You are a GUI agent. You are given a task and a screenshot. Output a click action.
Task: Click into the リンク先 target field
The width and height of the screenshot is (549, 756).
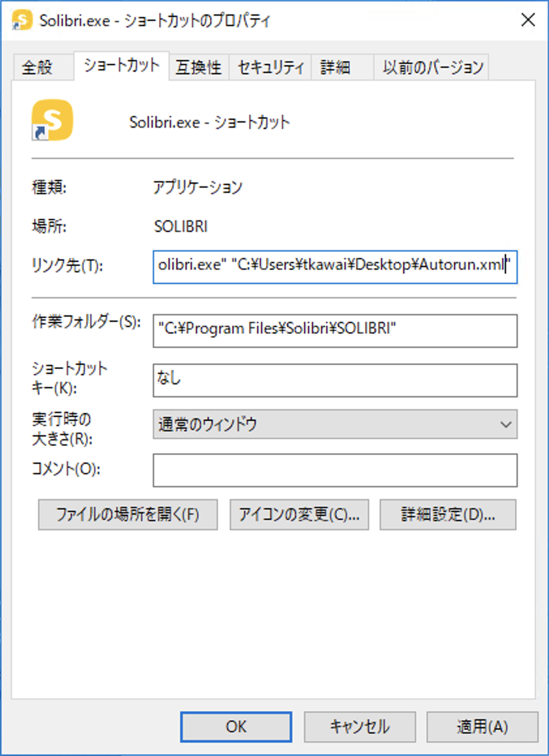[334, 267]
